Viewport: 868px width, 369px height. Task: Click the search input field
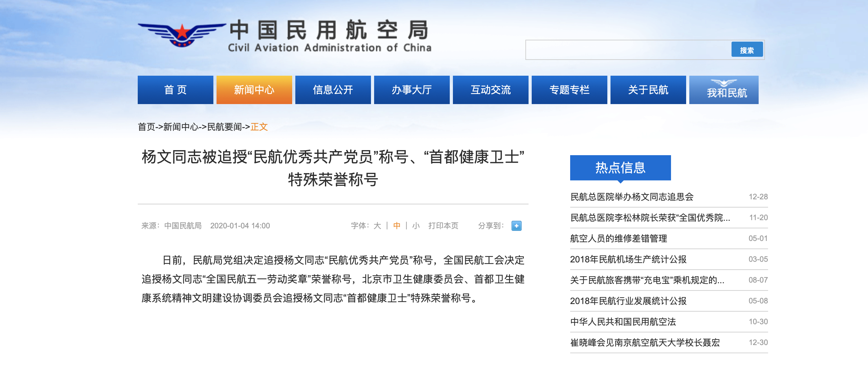pos(628,50)
